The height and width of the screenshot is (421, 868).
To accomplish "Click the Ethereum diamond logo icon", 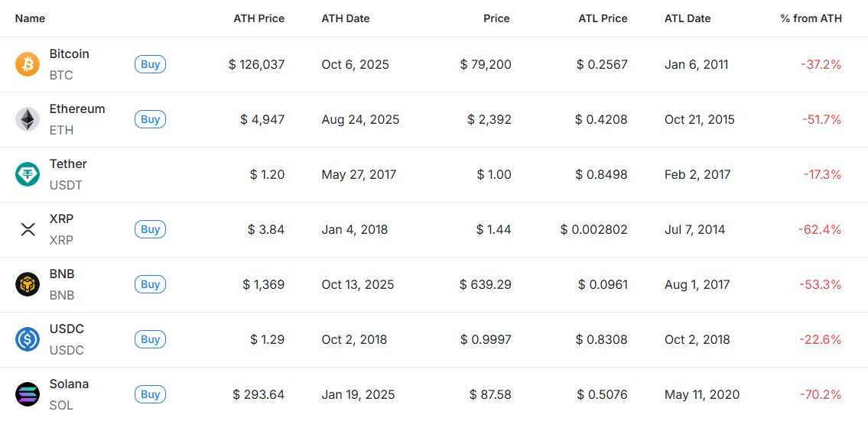I will coord(28,119).
